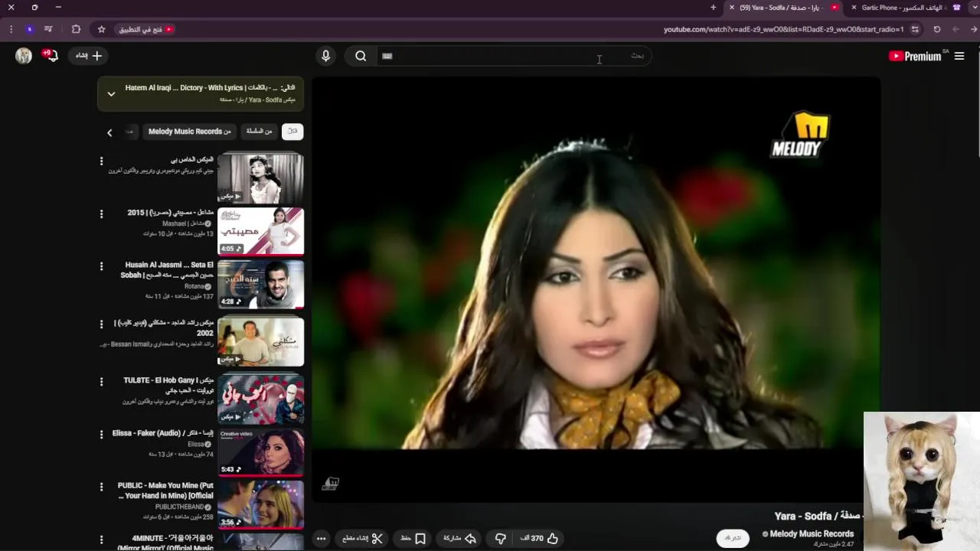Open a new browser tab
The width and height of the screenshot is (980, 551).
click(x=714, y=8)
